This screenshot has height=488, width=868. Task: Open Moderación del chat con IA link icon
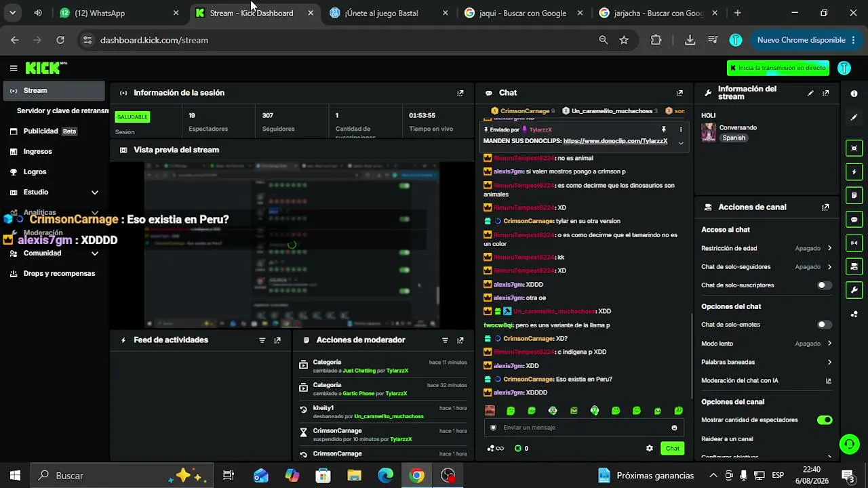point(829,381)
